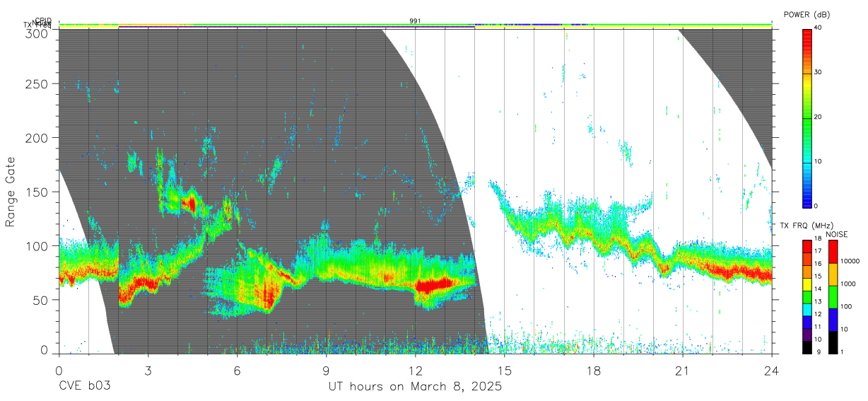The height and width of the screenshot is (401, 868).
Task: Click the 250 tick label on Range Gate axis
Action: pos(37,83)
